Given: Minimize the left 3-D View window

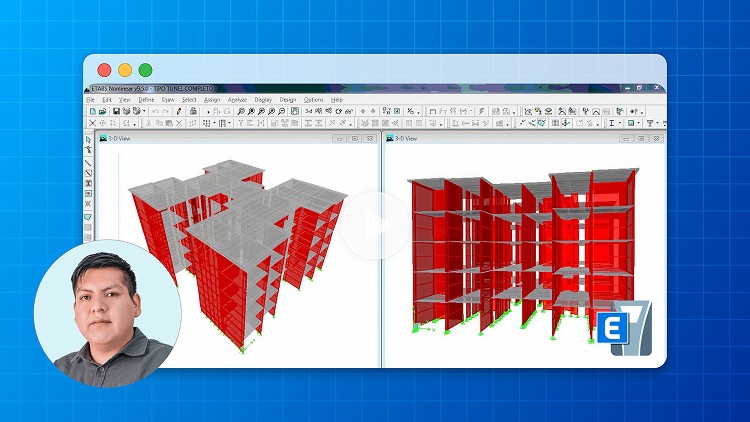Looking at the screenshot, I should [x=340, y=138].
